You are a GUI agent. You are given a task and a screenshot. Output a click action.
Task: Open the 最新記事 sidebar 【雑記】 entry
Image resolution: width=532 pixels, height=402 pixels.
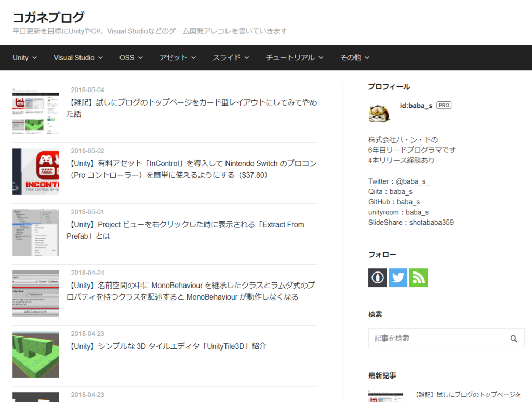pos(469,395)
